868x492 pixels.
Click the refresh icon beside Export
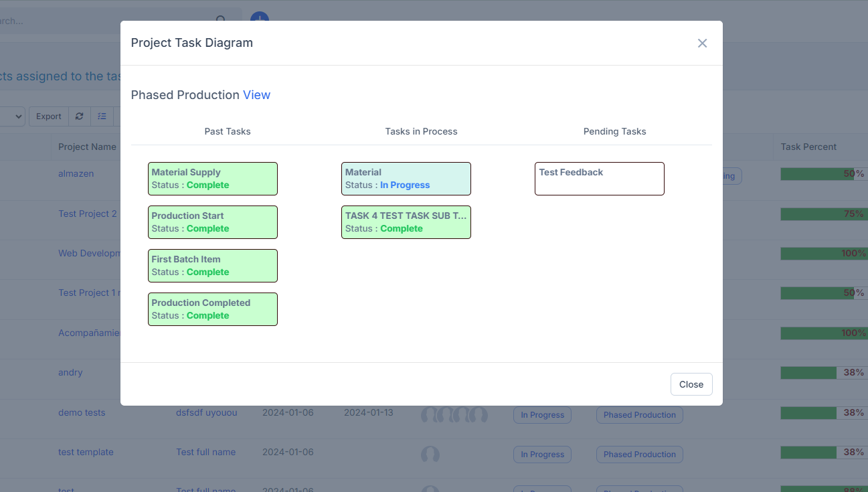pos(79,116)
